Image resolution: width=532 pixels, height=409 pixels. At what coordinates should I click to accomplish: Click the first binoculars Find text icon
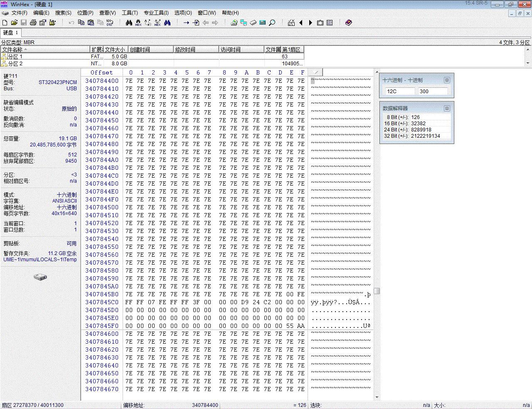129,22
